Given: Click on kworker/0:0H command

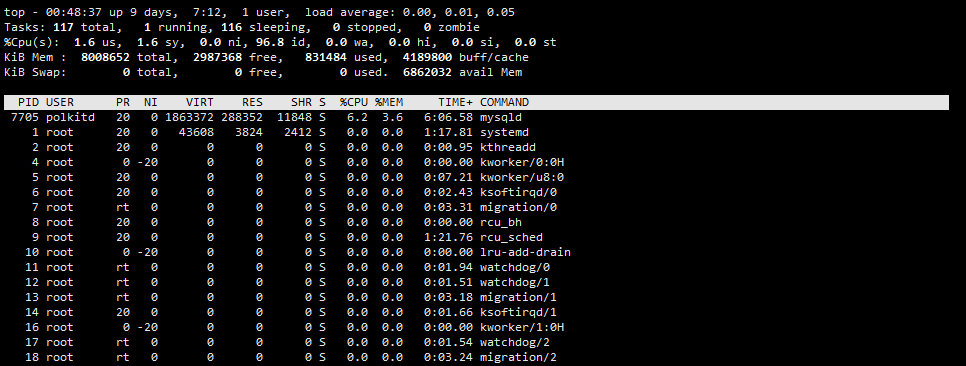Looking at the screenshot, I should point(522,162).
